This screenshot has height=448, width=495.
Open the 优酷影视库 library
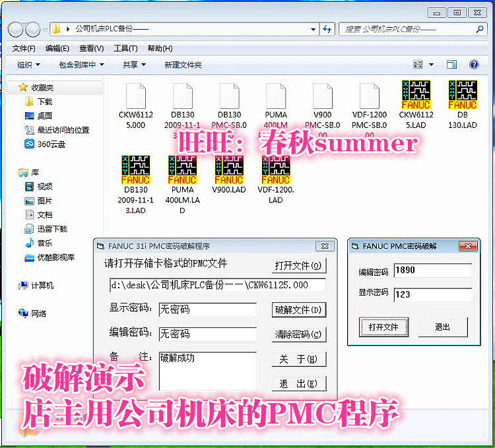click(x=49, y=257)
